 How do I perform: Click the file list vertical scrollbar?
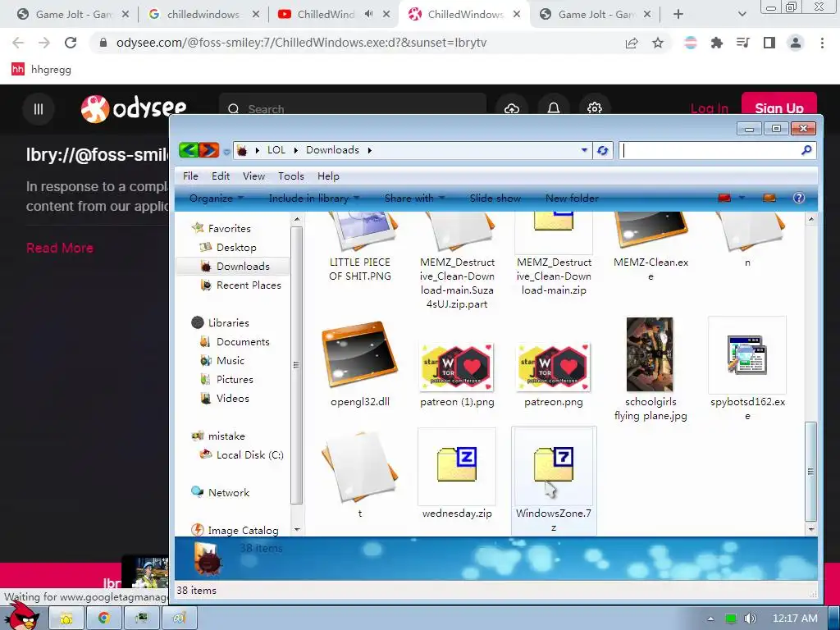(811, 472)
